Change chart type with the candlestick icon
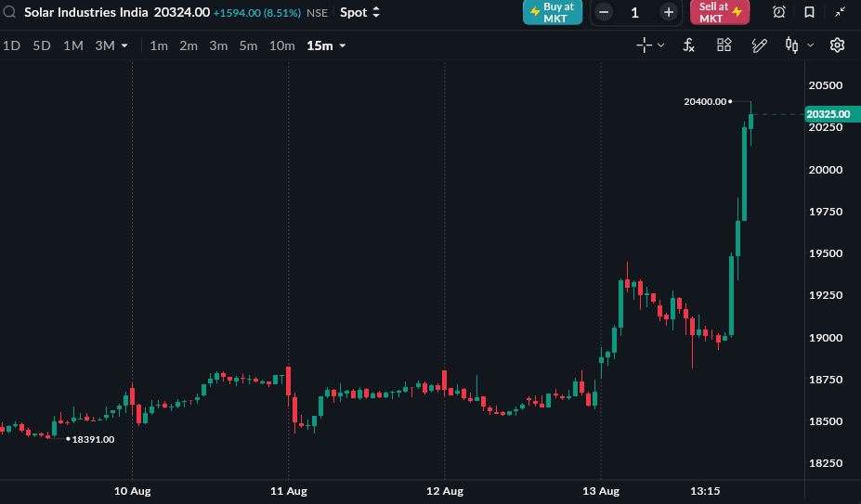The image size is (861, 504). 791,45
